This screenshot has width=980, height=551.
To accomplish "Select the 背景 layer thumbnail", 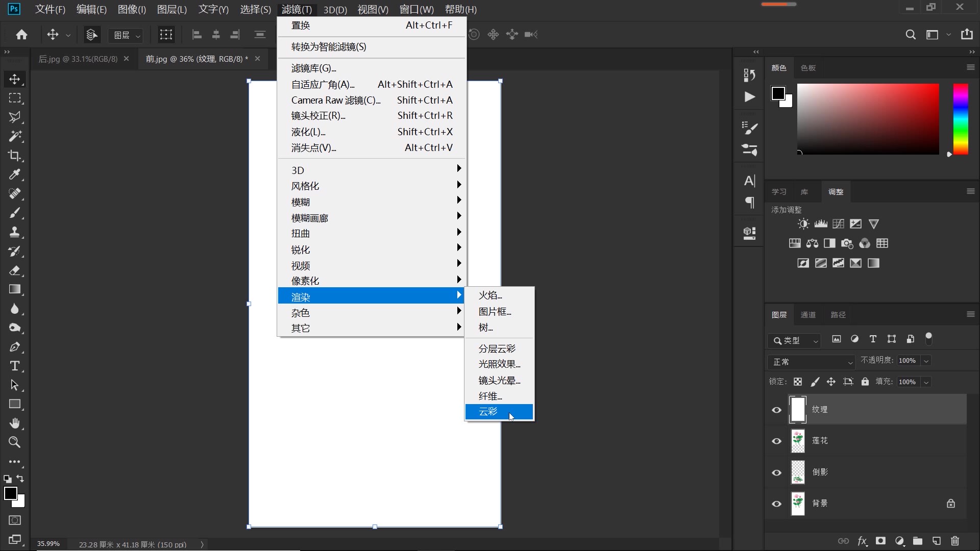I will point(798,504).
